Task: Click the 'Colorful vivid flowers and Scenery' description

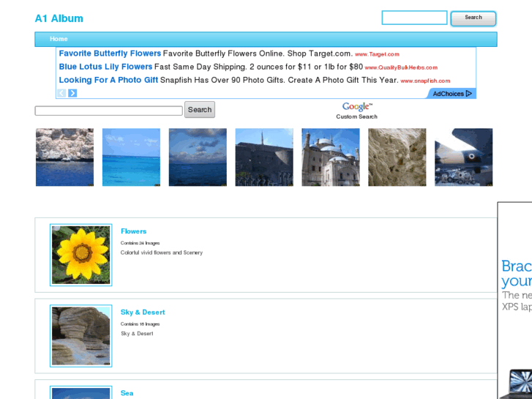Action: click(x=162, y=253)
